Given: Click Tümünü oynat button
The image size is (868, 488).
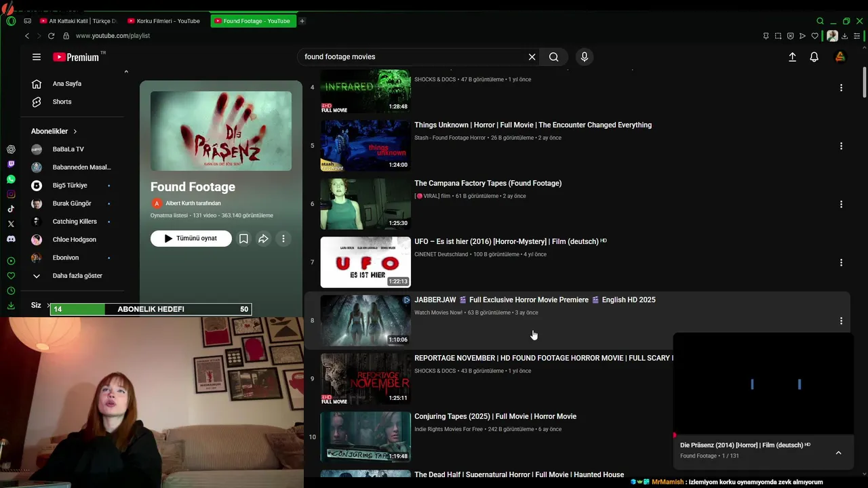Looking at the screenshot, I should pos(191,239).
